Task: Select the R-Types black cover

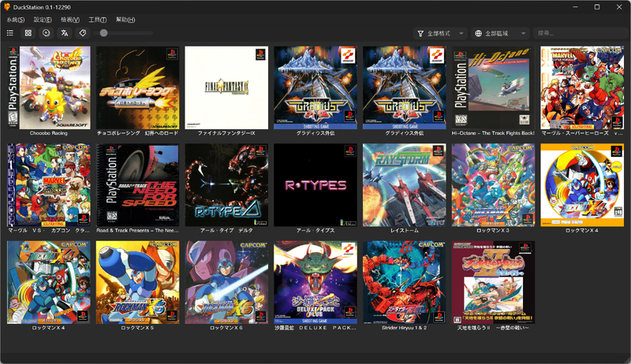Action: click(315, 185)
